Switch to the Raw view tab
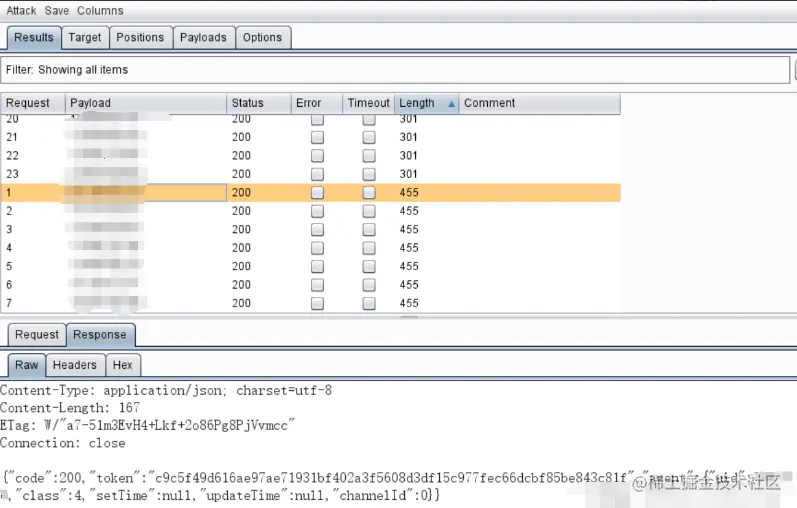797x508 pixels. 26,365
